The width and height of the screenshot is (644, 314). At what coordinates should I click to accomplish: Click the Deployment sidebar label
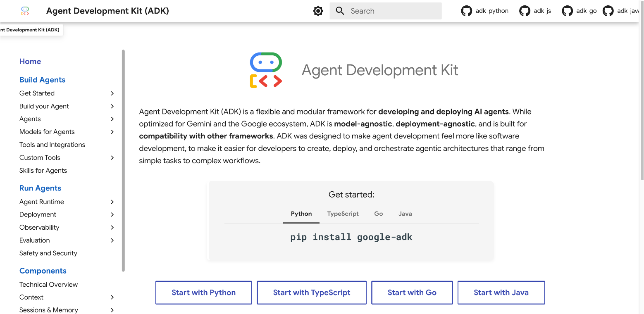point(38,214)
